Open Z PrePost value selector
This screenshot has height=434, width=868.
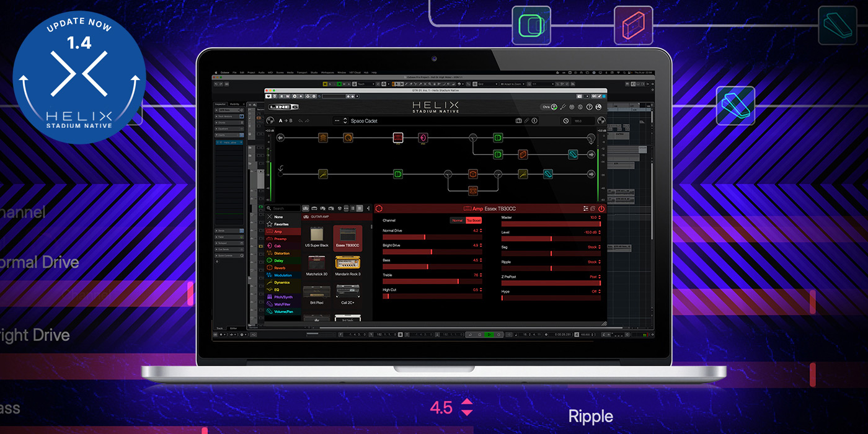[595, 277]
